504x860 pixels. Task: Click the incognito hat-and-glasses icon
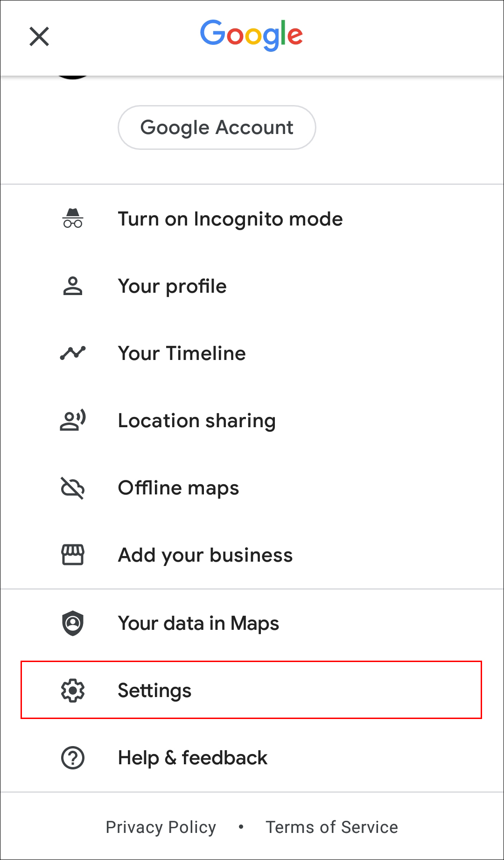[x=73, y=219]
